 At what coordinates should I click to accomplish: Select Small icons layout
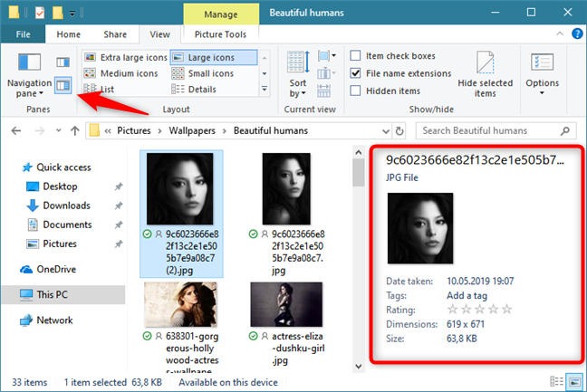click(x=203, y=73)
